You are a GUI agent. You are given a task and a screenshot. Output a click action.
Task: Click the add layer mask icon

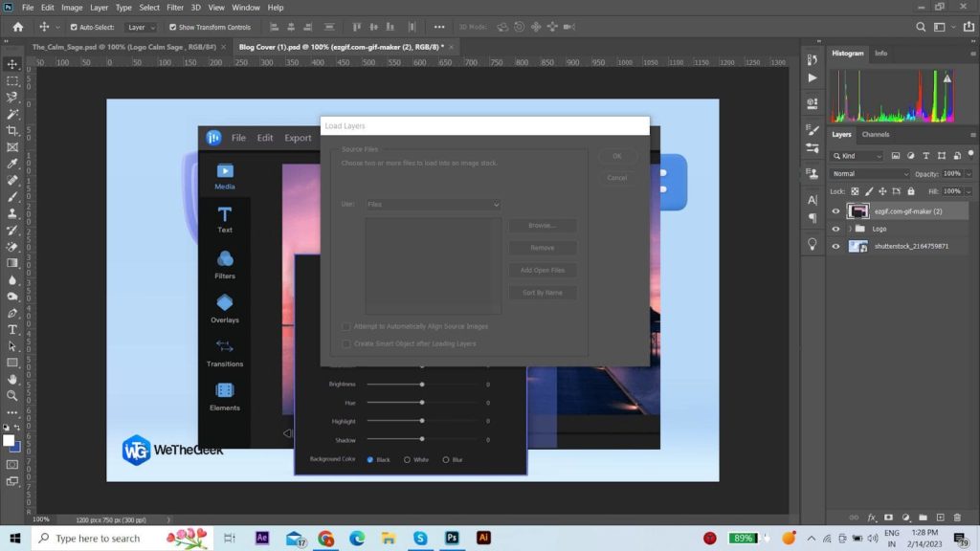888,518
